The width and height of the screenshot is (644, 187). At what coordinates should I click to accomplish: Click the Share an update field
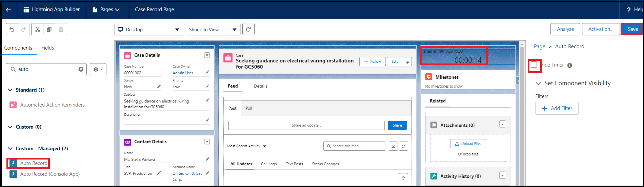306,125
